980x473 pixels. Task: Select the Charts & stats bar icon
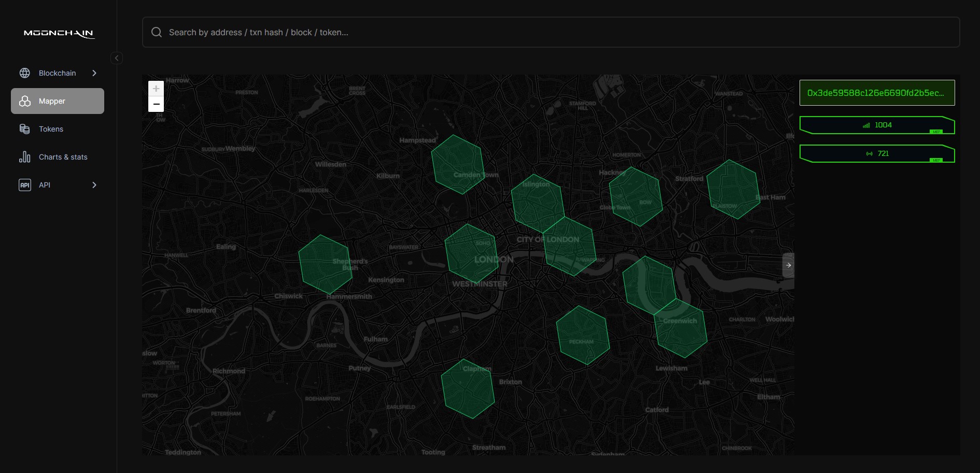click(x=24, y=156)
